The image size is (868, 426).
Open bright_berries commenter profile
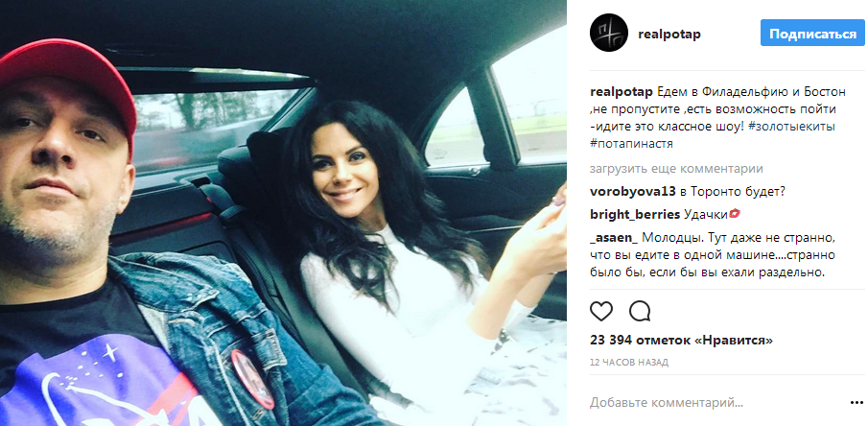[635, 214]
